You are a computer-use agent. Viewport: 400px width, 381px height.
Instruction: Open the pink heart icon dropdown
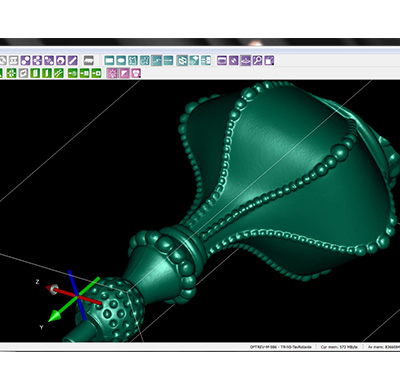tap(136, 73)
